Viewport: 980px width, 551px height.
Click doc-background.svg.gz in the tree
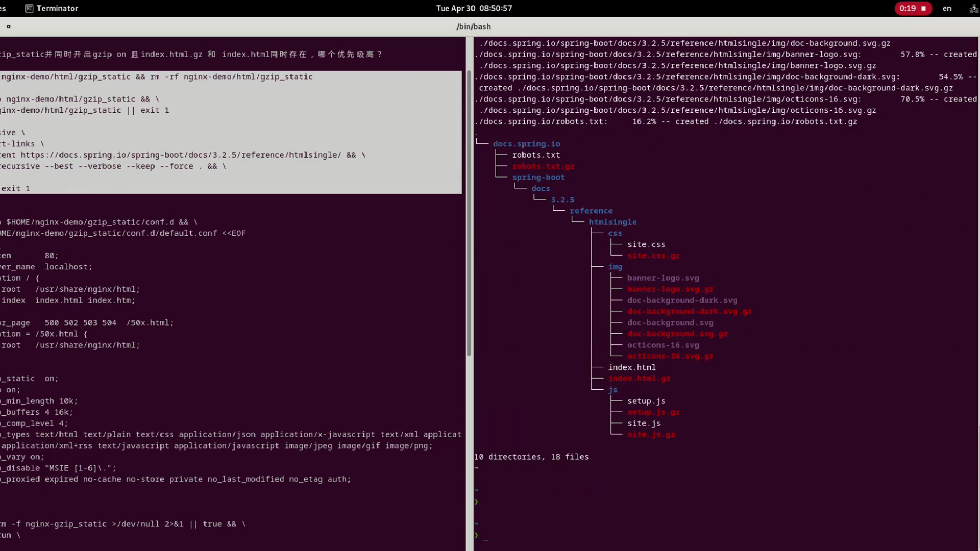677,334
